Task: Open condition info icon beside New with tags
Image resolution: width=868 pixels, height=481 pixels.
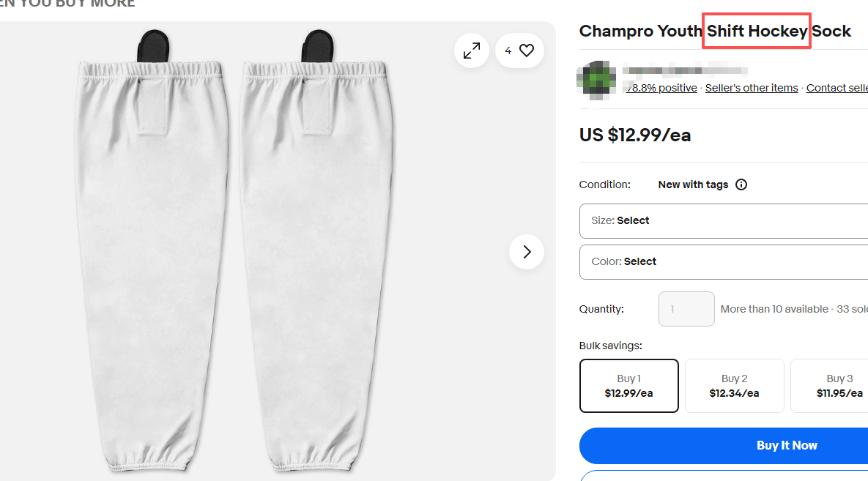Action: tap(741, 184)
